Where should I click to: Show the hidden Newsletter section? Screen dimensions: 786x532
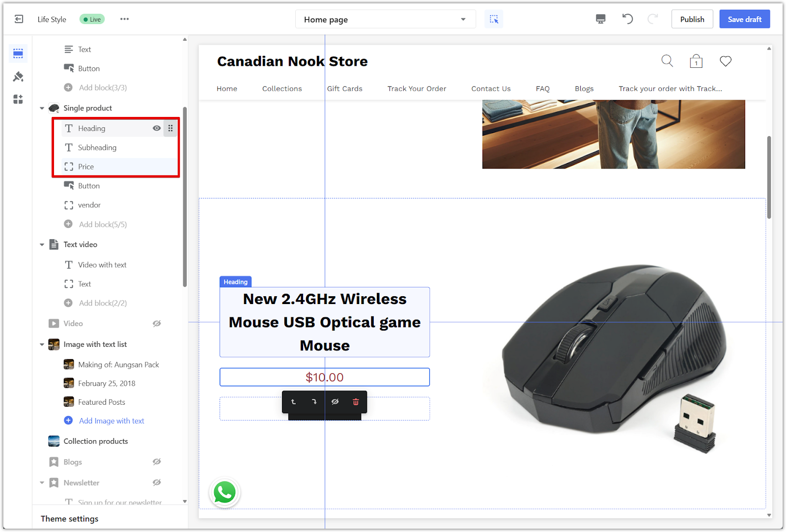pos(157,482)
